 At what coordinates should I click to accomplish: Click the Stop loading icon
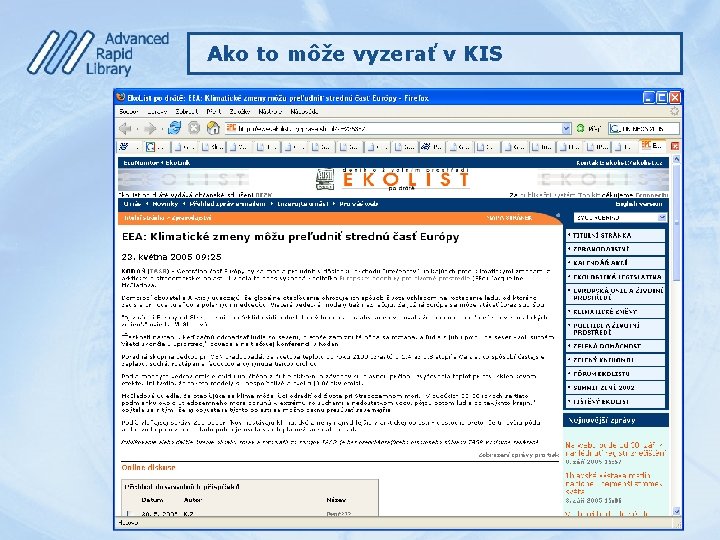pos(194,128)
